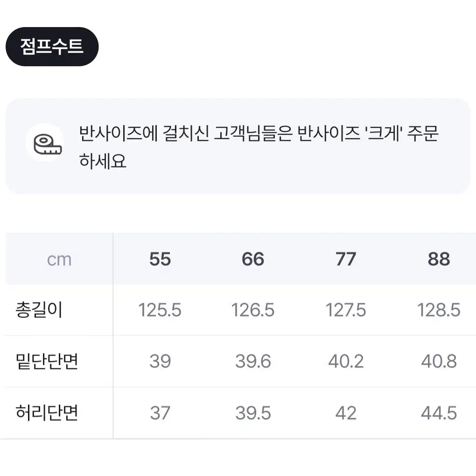Click waist width value 37
476x476 pixels.
pos(160,413)
